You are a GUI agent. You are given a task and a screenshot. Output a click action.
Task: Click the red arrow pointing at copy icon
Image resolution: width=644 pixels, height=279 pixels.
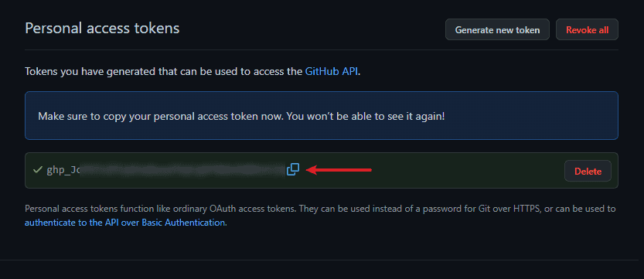339,169
